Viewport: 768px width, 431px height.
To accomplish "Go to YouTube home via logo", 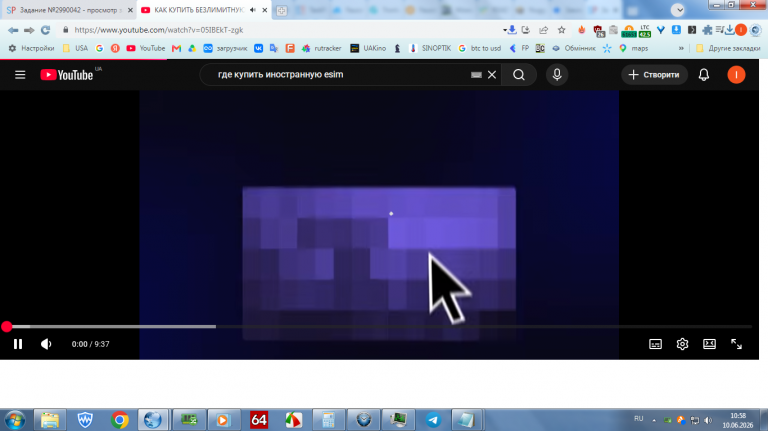I will (67, 75).
